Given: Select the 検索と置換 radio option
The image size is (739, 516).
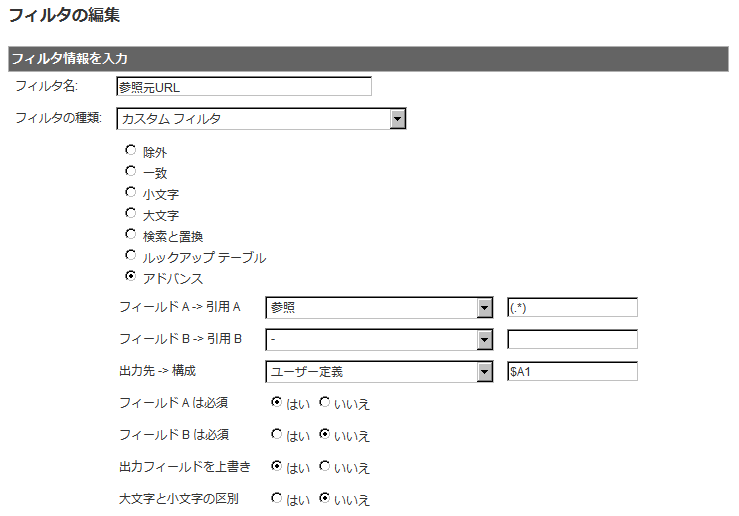Looking at the screenshot, I should (x=131, y=234).
